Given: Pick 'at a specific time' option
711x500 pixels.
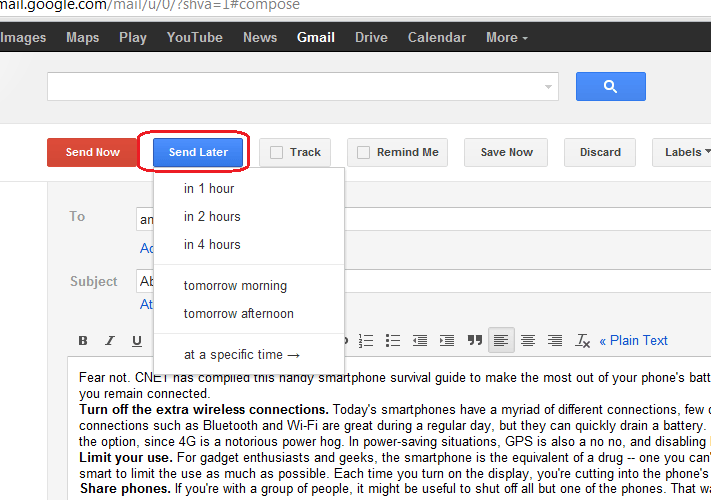Looking at the screenshot, I should tap(249, 354).
